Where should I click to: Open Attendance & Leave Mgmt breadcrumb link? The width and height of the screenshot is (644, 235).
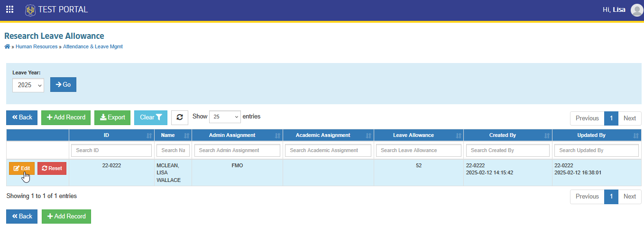(x=93, y=46)
